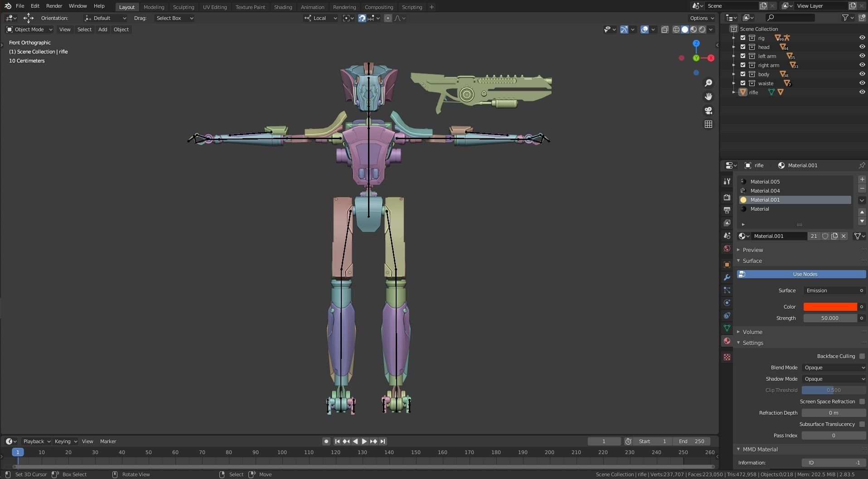
Task: Enable Backface Culling checkbox
Action: tap(862, 356)
